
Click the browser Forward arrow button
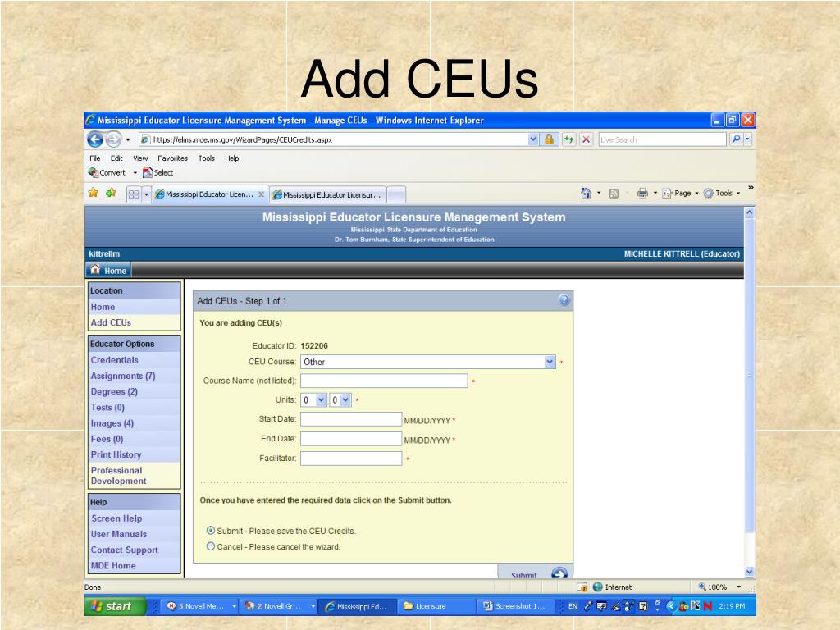tap(113, 139)
